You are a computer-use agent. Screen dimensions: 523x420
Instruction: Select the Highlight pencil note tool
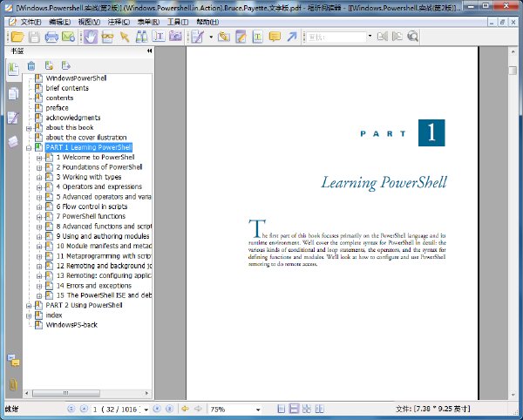coord(241,37)
